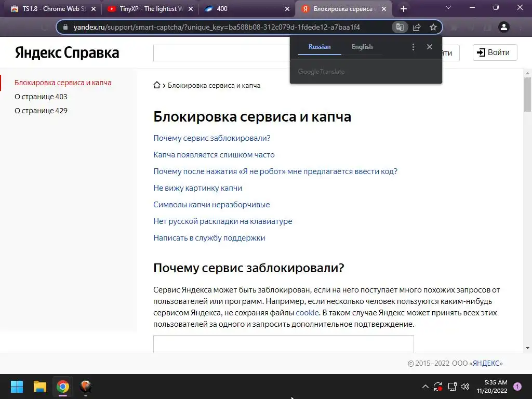This screenshot has height=399, width=532.
Task: Click the Войти login button
Action: [x=495, y=52]
